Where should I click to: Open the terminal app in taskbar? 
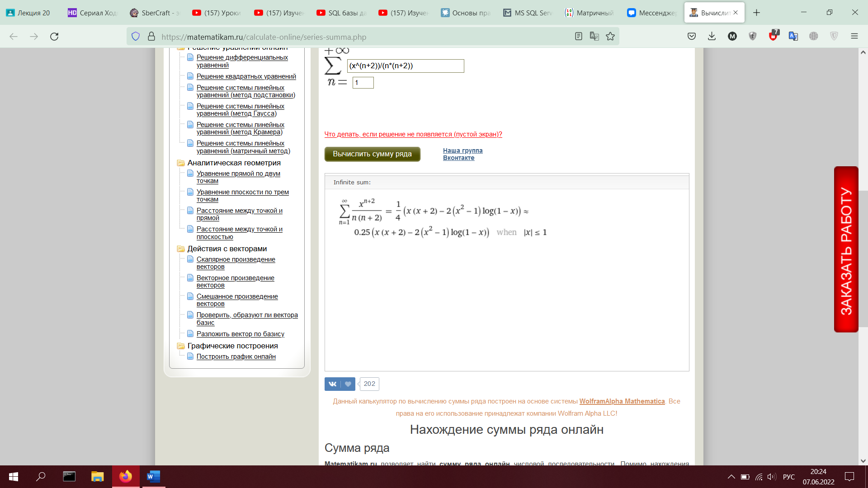pyautogui.click(x=69, y=477)
